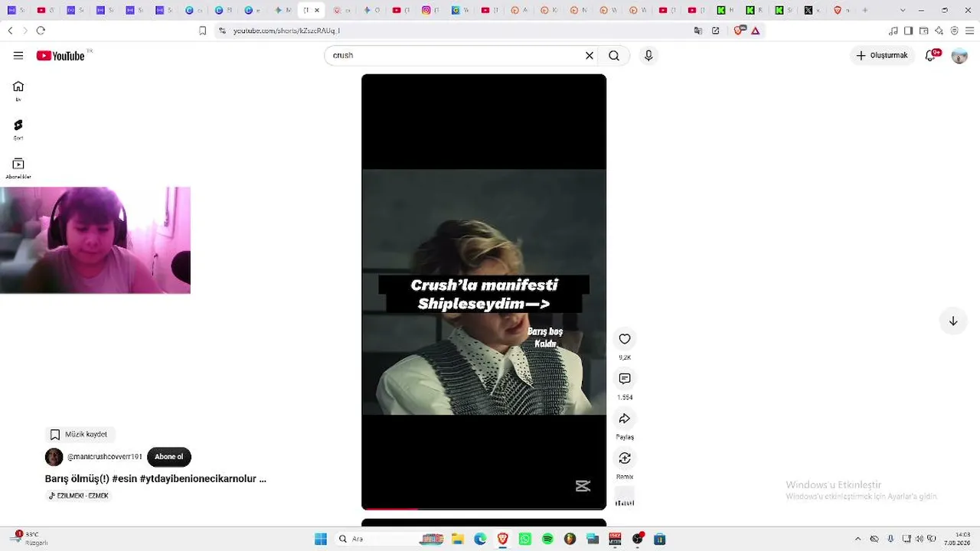Image resolution: width=980 pixels, height=551 pixels.
Task: Open Spotify from the taskbar
Action: coord(547,539)
